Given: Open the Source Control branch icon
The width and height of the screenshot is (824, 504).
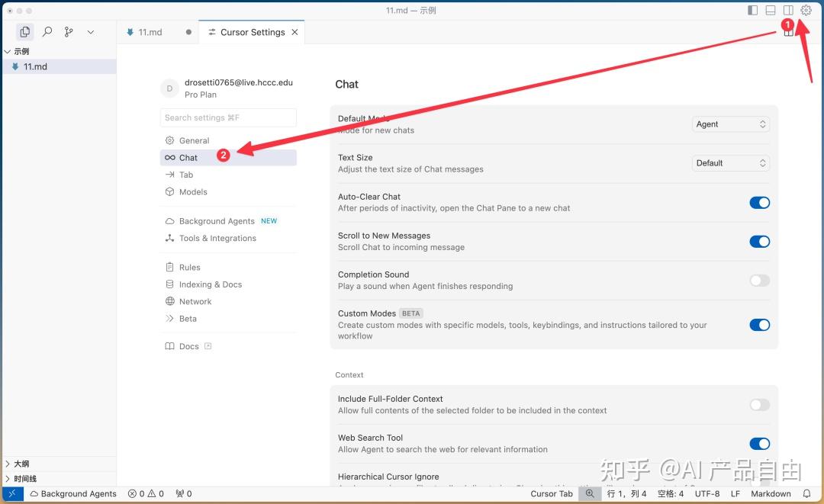Looking at the screenshot, I should pyautogui.click(x=69, y=32).
